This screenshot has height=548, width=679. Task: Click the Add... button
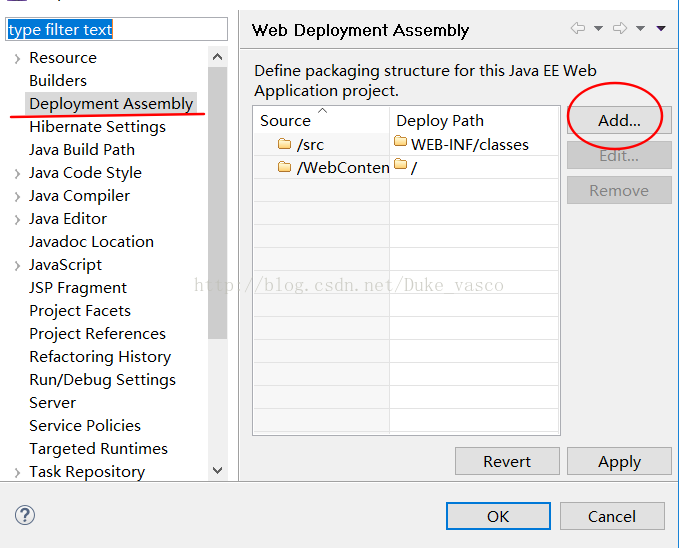click(x=619, y=120)
